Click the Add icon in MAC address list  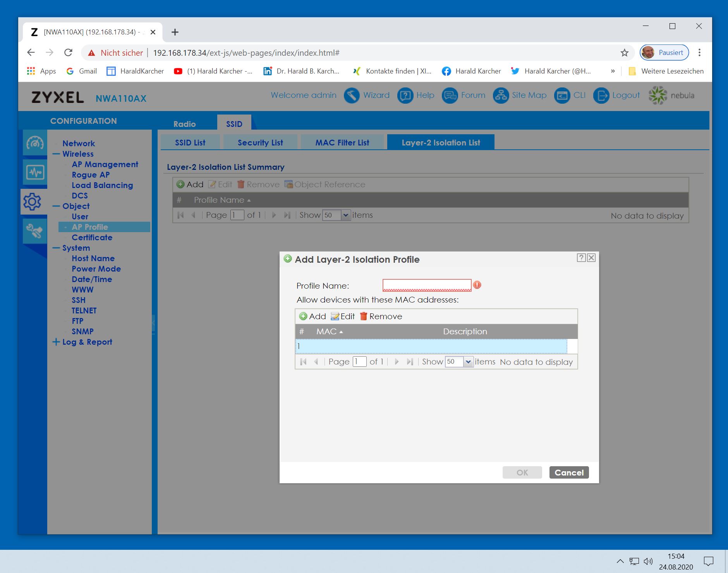(303, 316)
